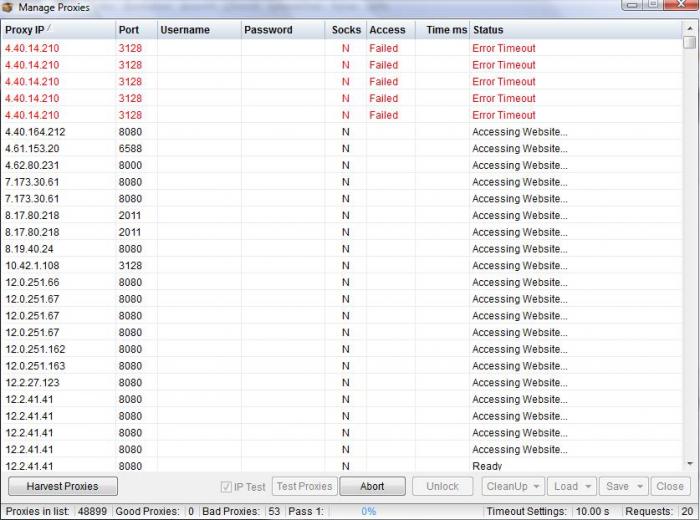
Task: Select the row with proxy 12.0.251.163
Action: pyautogui.click(x=342, y=366)
